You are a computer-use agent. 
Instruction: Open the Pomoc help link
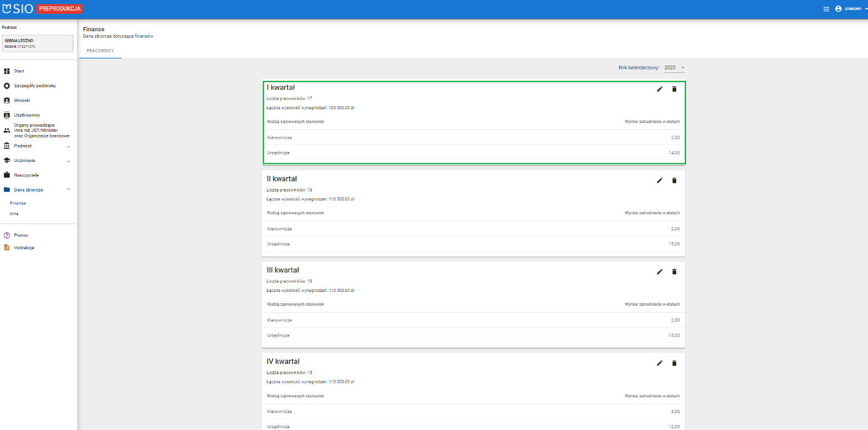[x=21, y=235]
